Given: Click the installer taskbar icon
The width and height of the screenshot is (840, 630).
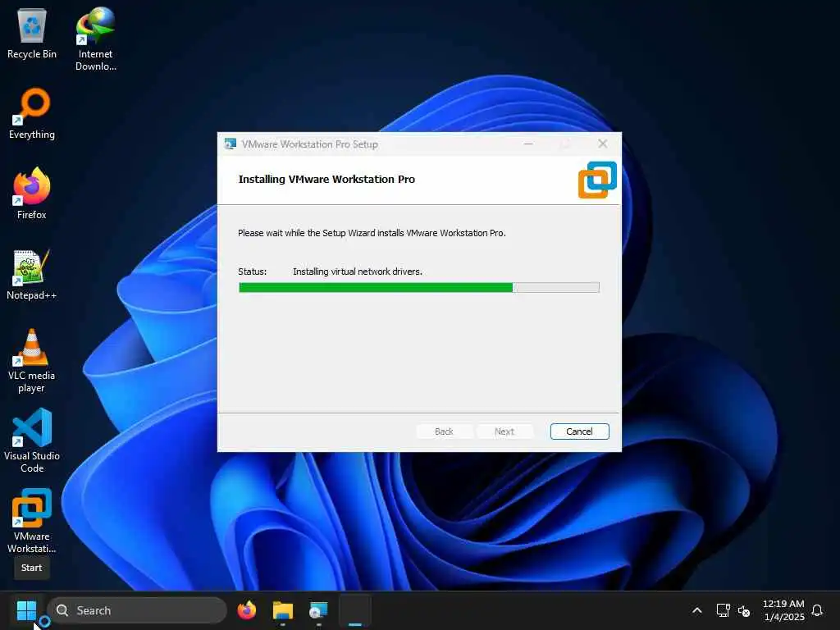Looking at the screenshot, I should tap(318, 610).
